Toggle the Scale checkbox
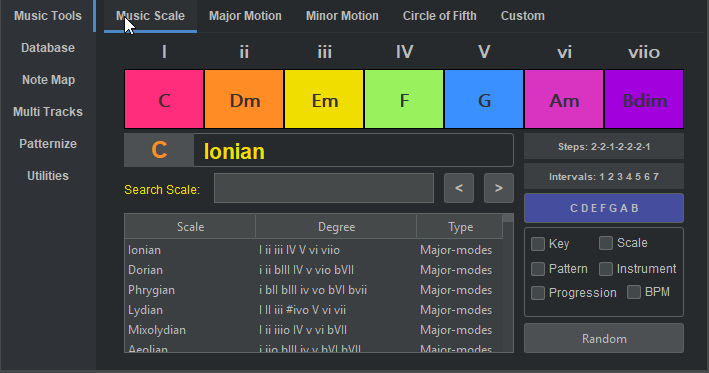 pos(606,243)
